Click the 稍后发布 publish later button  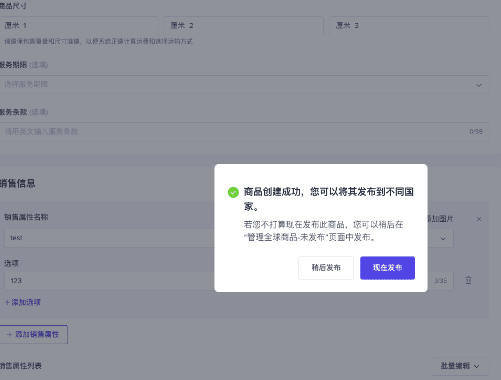click(x=326, y=268)
